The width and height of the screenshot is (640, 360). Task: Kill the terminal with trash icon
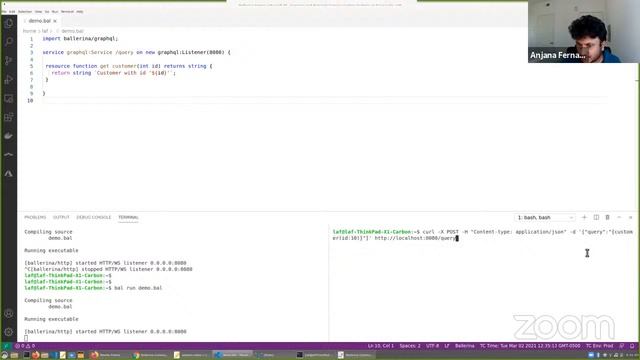607,218
